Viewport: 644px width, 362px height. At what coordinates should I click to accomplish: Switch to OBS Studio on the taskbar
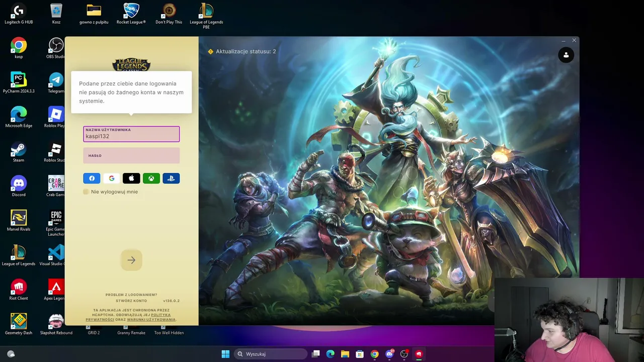coord(404,354)
